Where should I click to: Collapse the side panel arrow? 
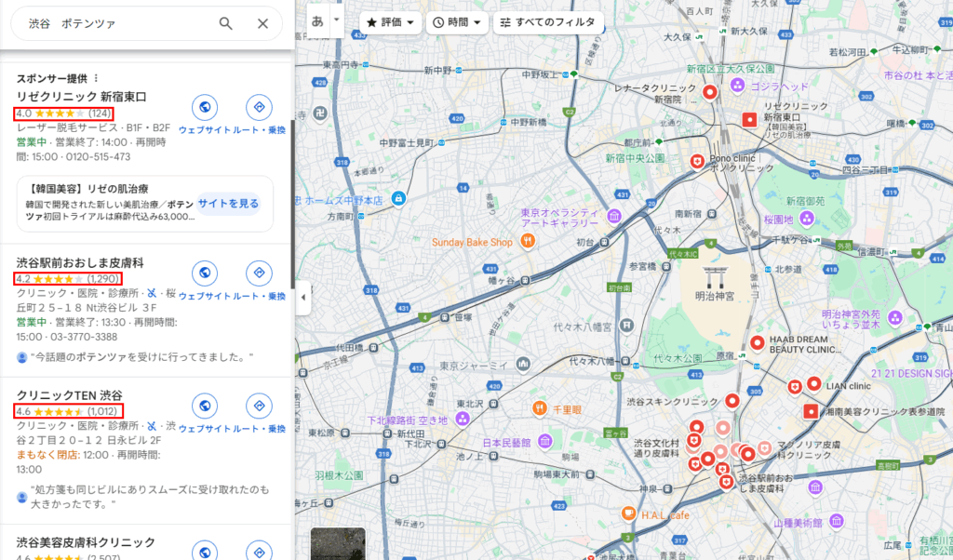[x=303, y=298]
